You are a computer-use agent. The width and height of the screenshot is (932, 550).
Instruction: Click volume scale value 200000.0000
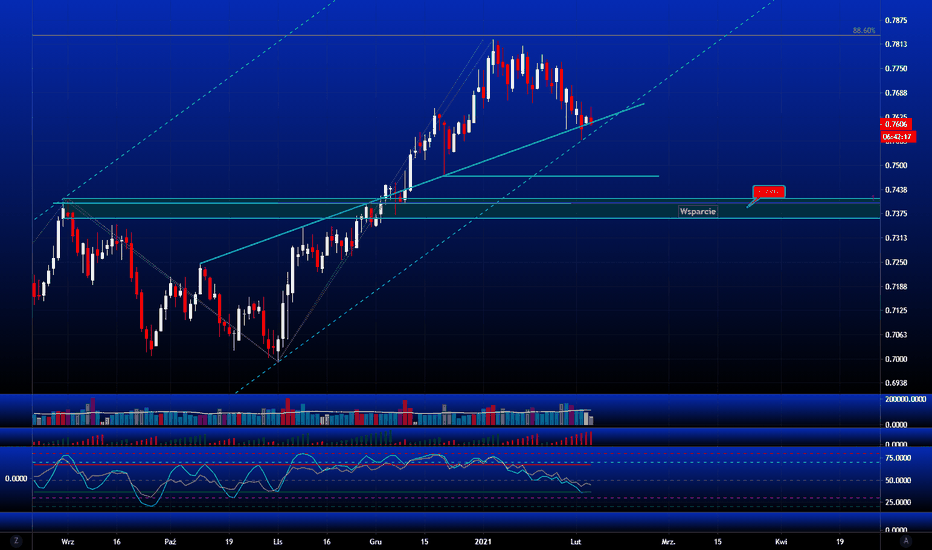[905, 399]
